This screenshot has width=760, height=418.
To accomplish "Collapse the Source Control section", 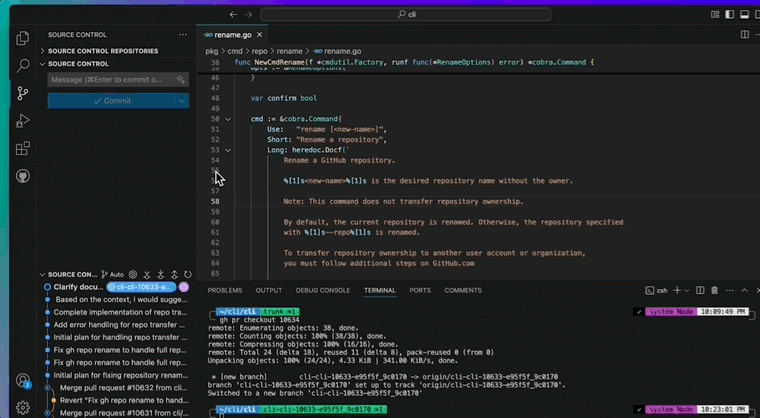I will pyautogui.click(x=78, y=64).
